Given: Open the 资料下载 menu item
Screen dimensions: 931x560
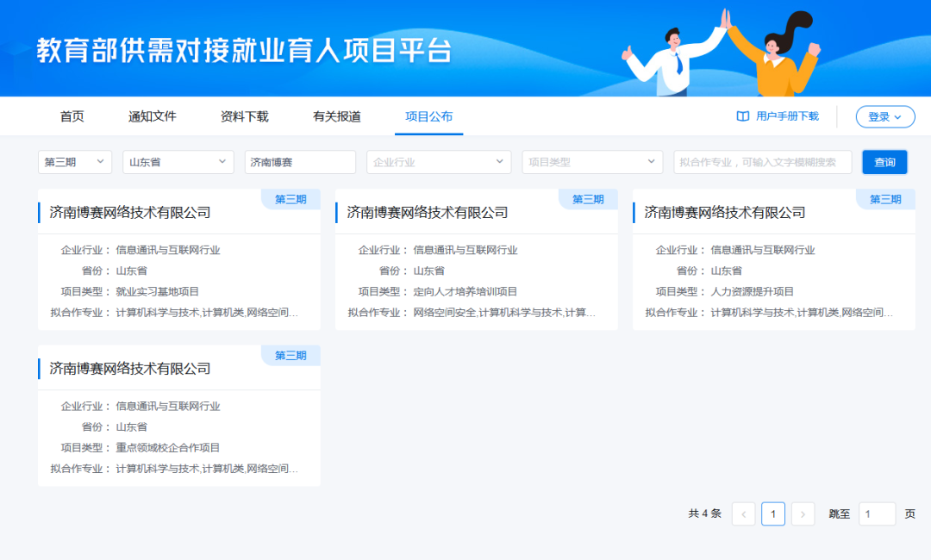Looking at the screenshot, I should click(244, 116).
